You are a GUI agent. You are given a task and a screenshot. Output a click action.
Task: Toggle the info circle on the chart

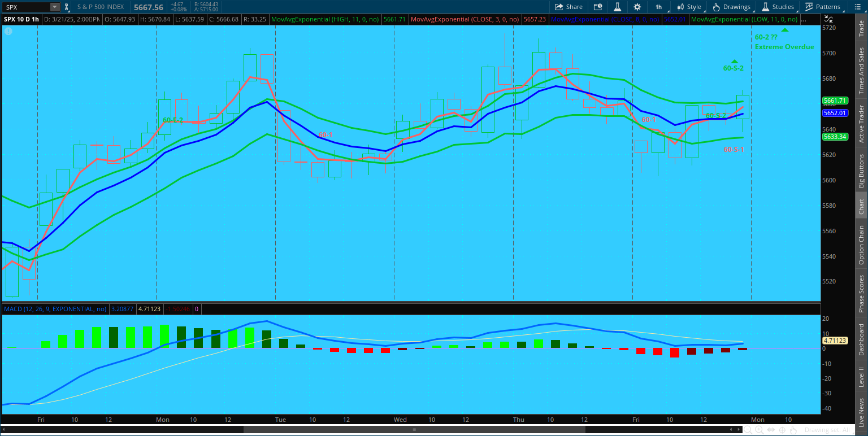tap(8, 31)
